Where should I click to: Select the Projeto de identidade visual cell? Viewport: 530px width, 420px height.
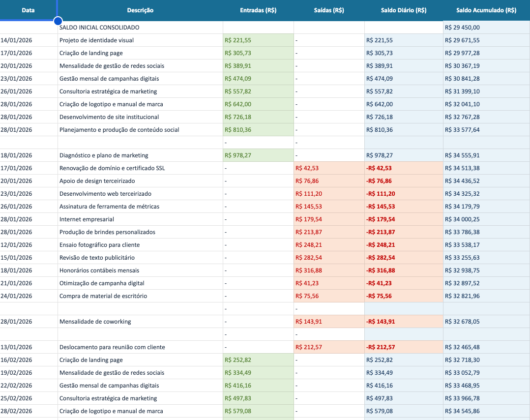pyautogui.click(x=140, y=40)
